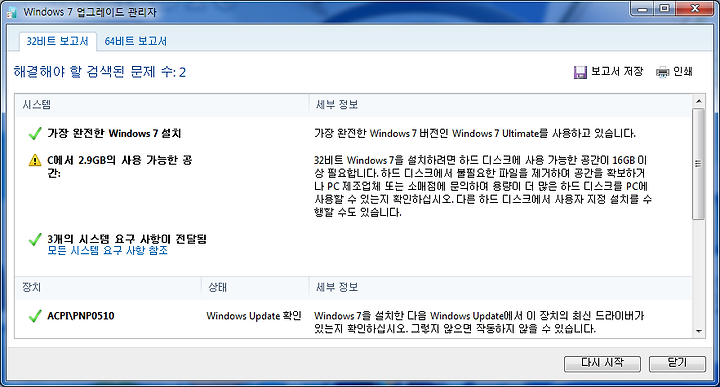Select 3개의 시스템 요구 사항이 전달됨 text
The image size is (720, 387).
point(127,239)
